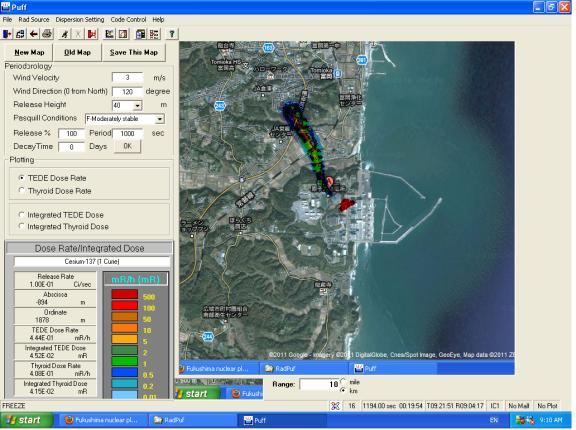Click the question mark help icon
576x430 pixels.
[172, 34]
